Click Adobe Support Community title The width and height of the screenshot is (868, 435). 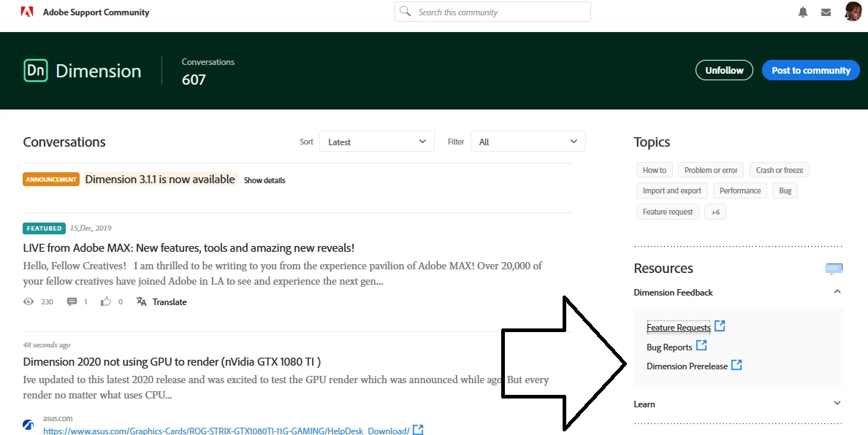point(96,12)
